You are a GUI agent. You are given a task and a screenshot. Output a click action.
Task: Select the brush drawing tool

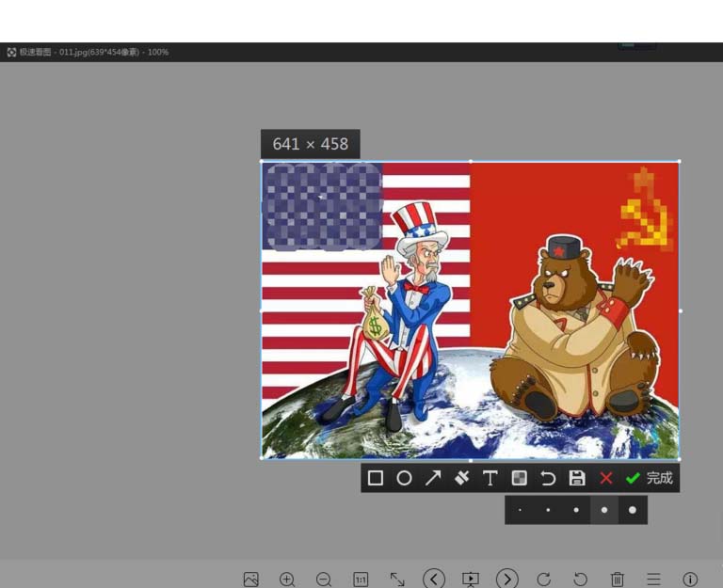click(x=461, y=478)
